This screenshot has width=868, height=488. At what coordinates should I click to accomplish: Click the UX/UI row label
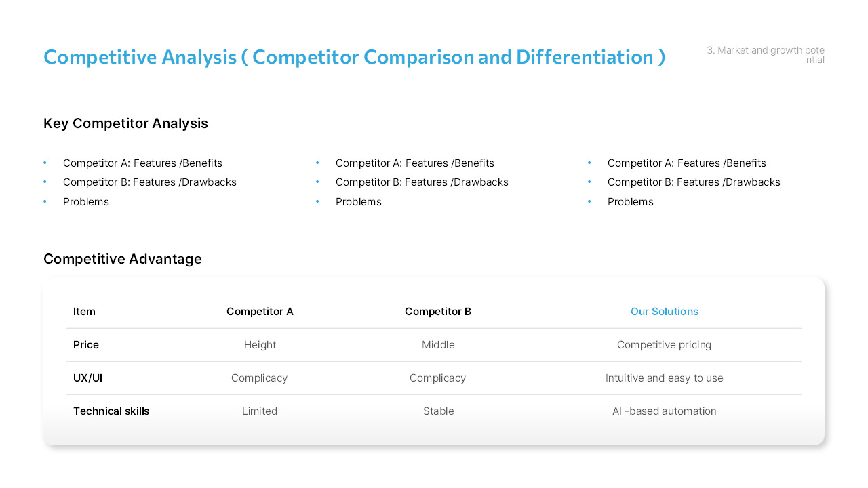[x=87, y=378]
